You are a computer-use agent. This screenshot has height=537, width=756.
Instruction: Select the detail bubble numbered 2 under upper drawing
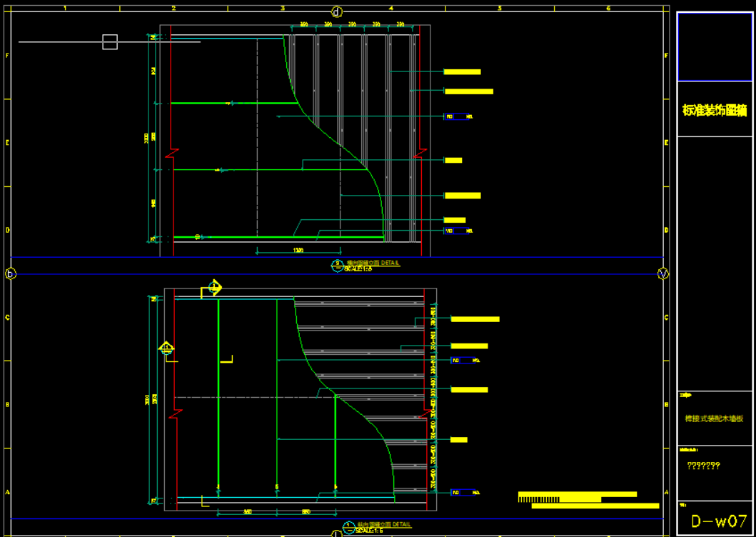pos(337,266)
